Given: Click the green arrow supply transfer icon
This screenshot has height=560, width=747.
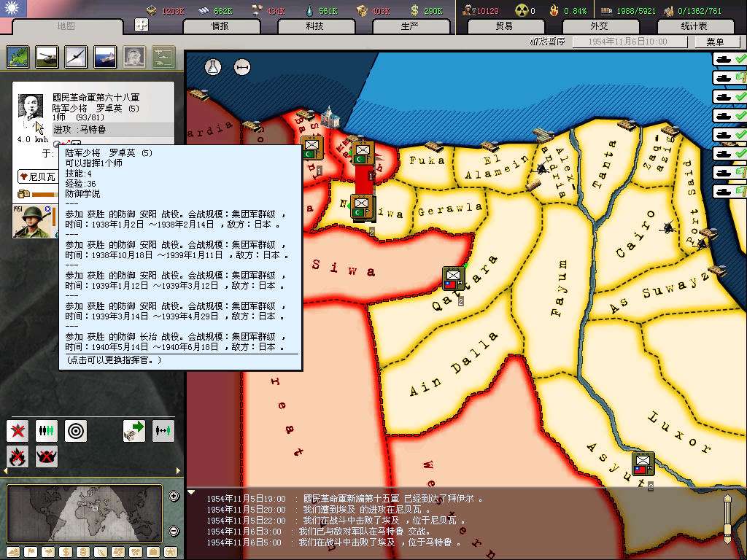Looking at the screenshot, I should (134, 431).
